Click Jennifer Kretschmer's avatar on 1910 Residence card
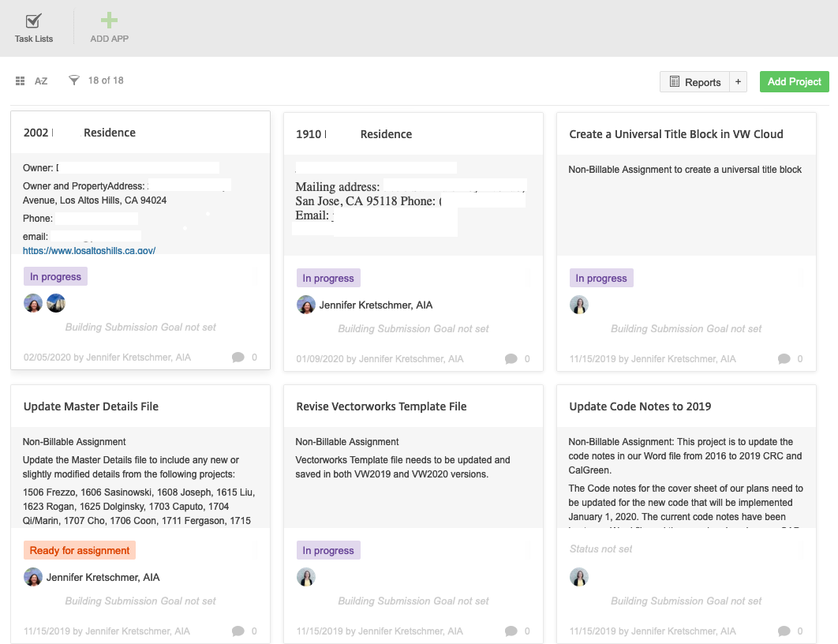Screen dimensions: 838x644 pyautogui.click(x=306, y=305)
